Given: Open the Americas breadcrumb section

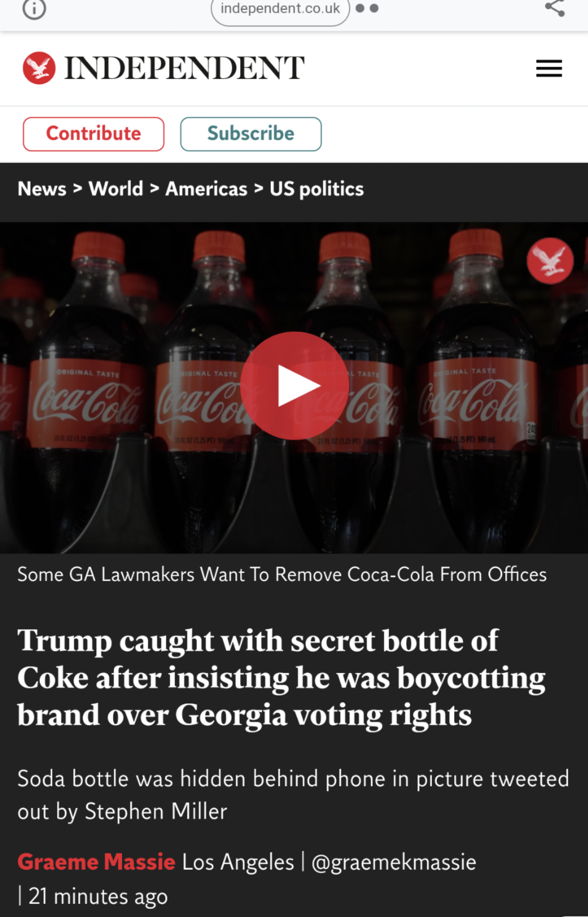Looking at the screenshot, I should pos(206,189).
